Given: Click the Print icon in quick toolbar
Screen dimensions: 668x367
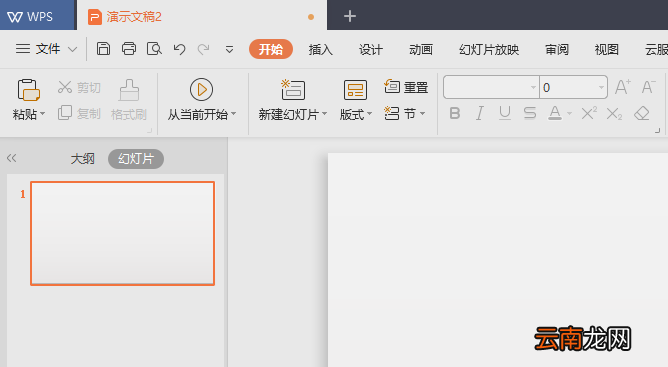Looking at the screenshot, I should 129,49.
